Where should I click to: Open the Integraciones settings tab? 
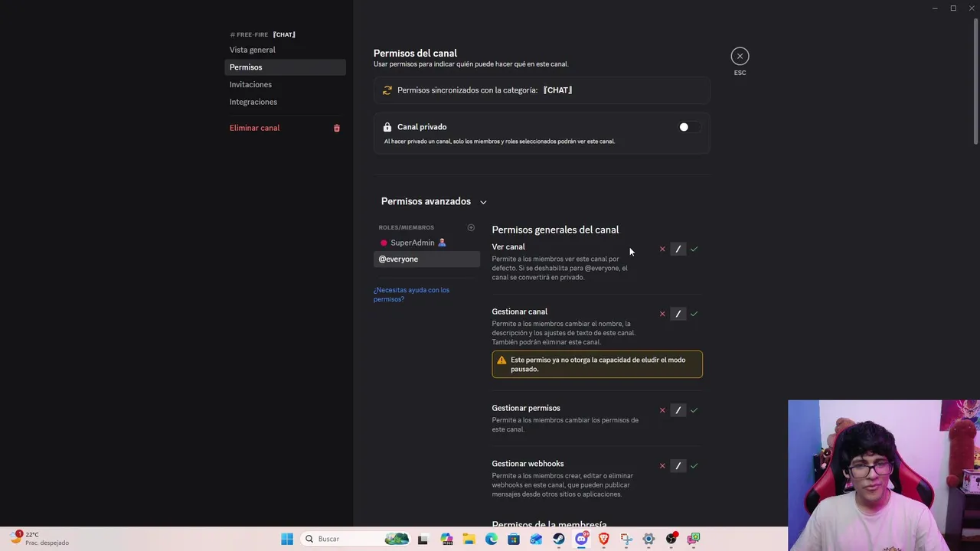point(285,102)
